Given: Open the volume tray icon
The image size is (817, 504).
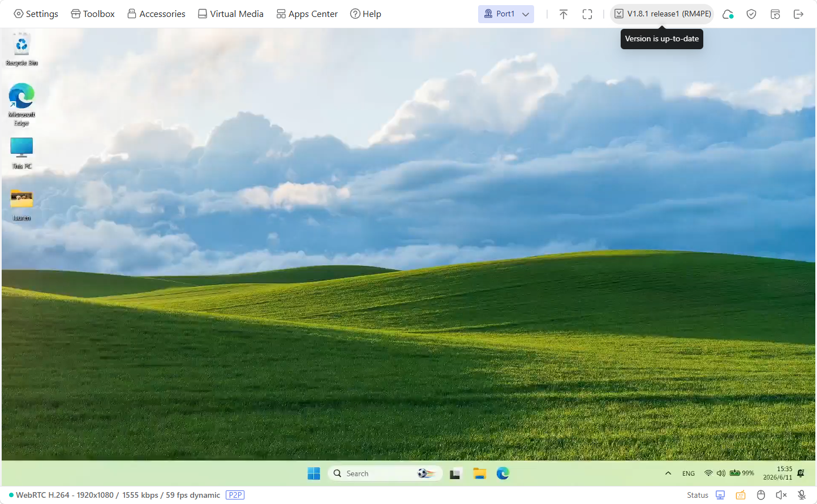Looking at the screenshot, I should 721,473.
